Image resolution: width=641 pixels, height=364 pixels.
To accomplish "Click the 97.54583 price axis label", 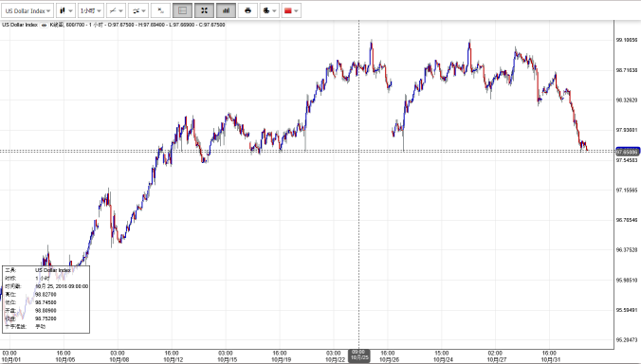I will (x=627, y=160).
